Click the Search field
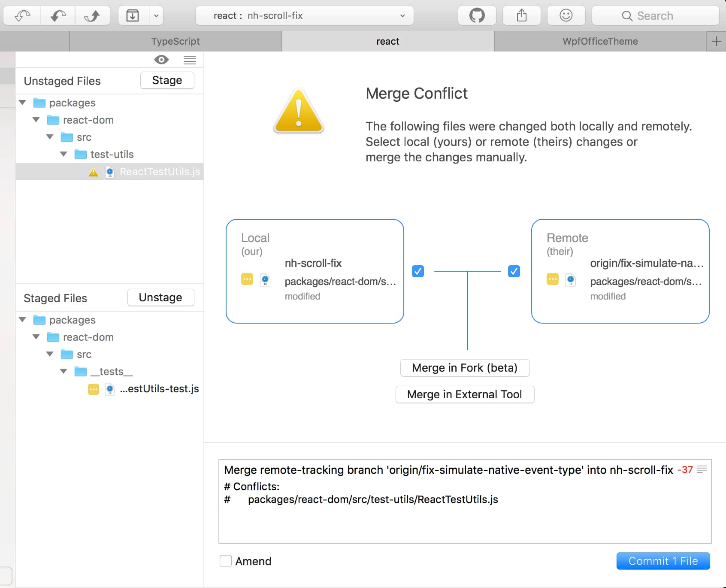 click(655, 16)
